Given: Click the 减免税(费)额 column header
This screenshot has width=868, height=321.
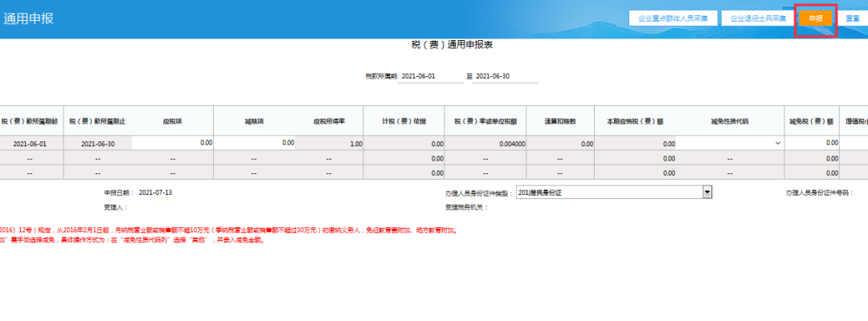Looking at the screenshot, I should [x=812, y=121].
